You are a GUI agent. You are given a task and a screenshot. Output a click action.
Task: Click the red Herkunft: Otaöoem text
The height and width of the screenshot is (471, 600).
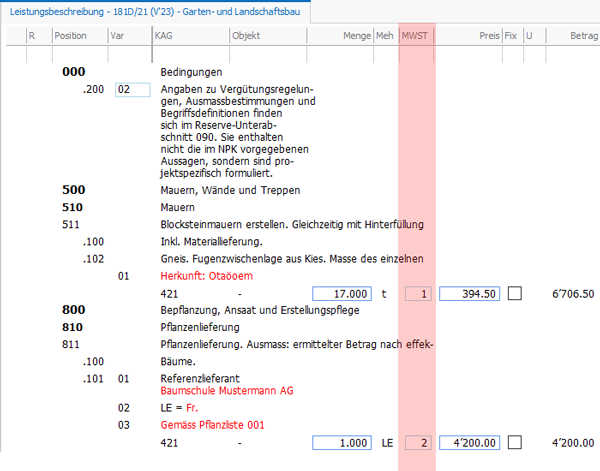coord(207,276)
